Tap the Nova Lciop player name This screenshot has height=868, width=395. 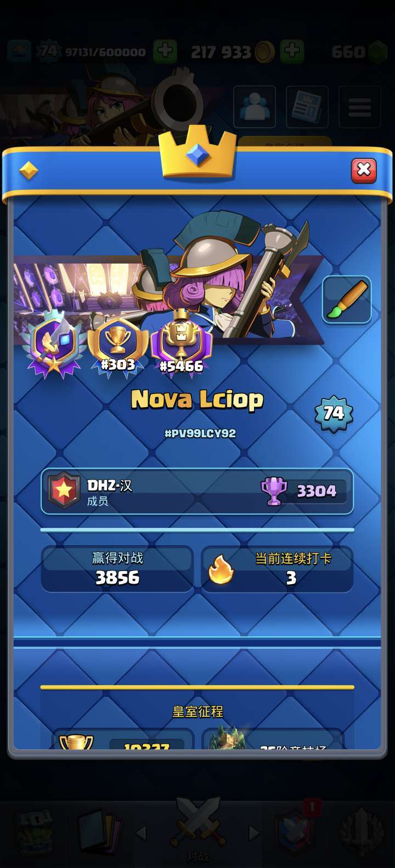[x=198, y=400]
